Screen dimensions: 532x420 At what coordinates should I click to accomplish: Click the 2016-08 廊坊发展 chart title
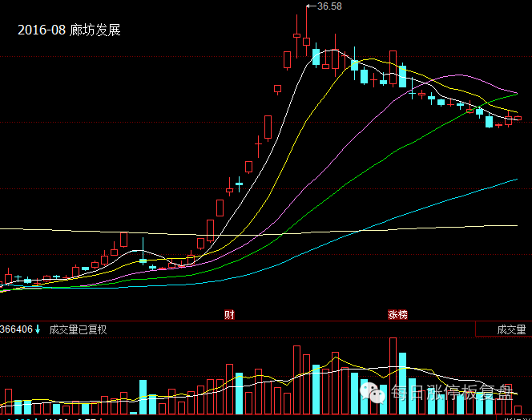[69, 30]
